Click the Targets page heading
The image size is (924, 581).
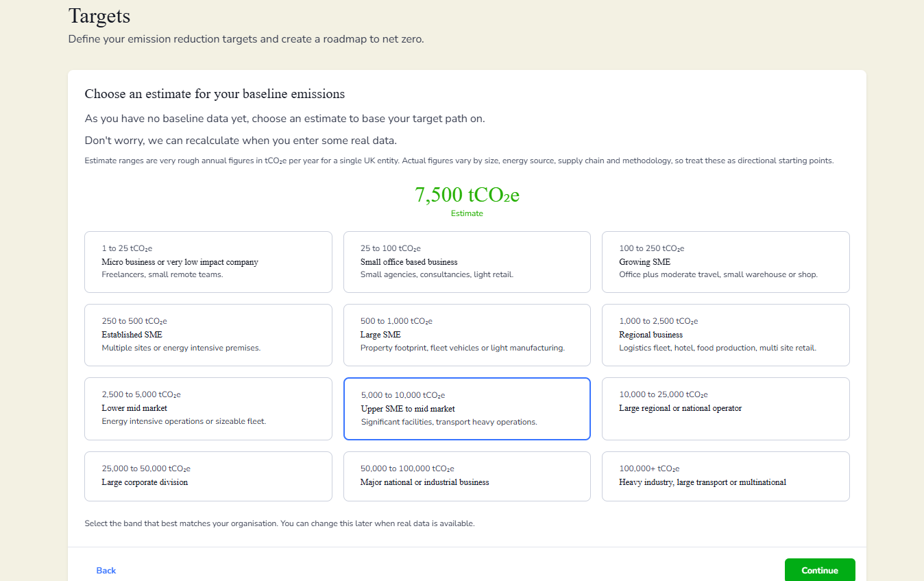coord(99,16)
